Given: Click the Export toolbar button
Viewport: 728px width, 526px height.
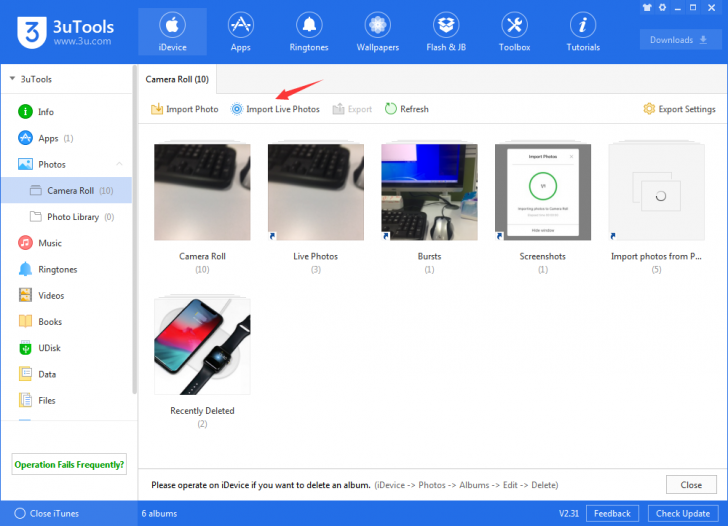Looking at the screenshot, I should point(352,109).
